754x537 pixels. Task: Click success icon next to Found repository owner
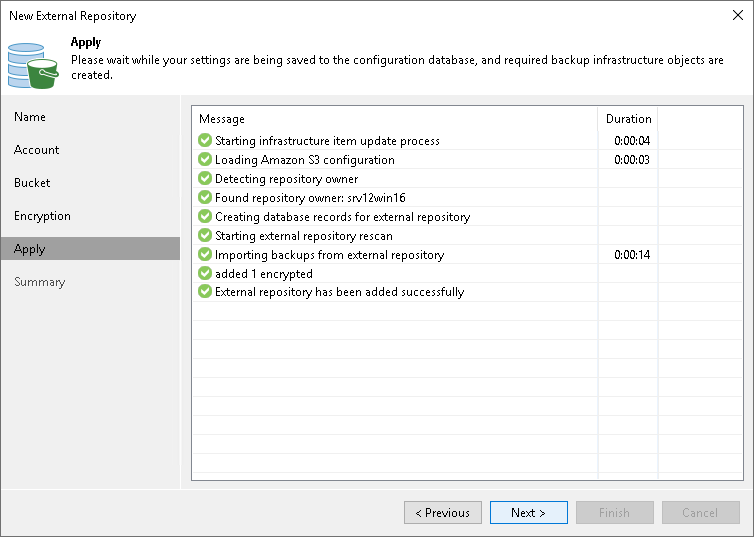pos(205,198)
